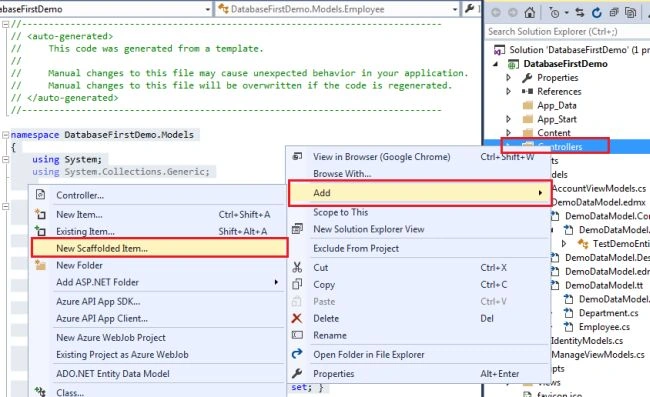Screen dimensions: 650x397
Task: Select AccountViewModels.cs file
Action: 599,189
